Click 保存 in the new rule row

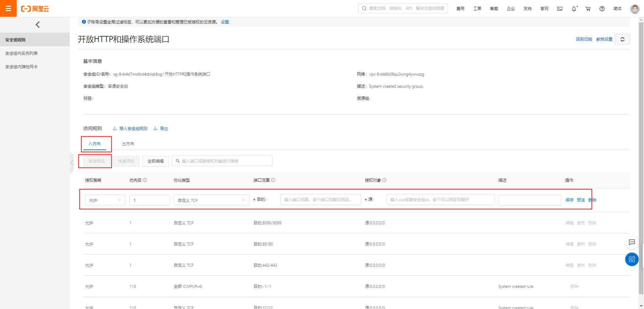(570, 200)
